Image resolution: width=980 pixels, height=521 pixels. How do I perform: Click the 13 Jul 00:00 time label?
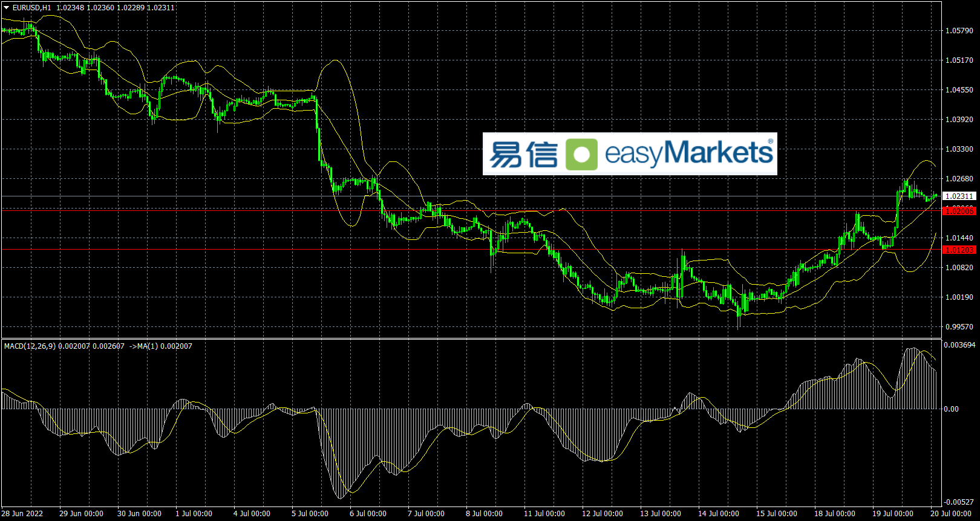pos(661,514)
